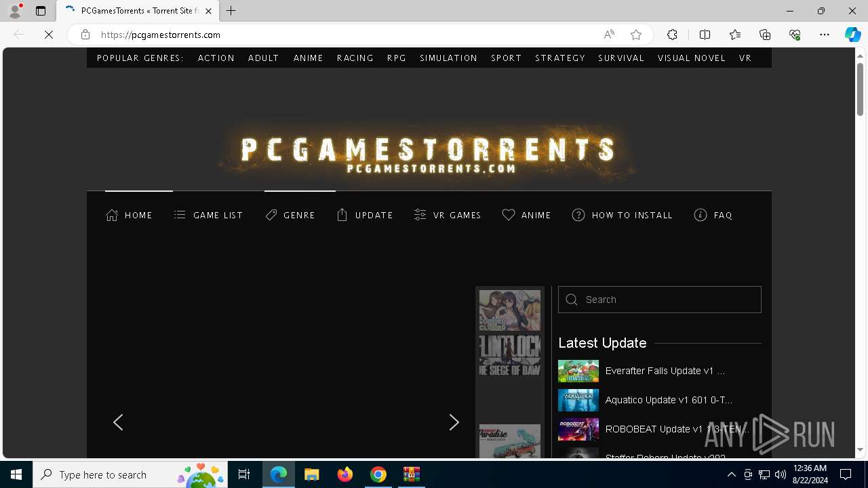The image size is (868, 488).
Task: Open the Paradise game thumbnail
Action: (510, 441)
